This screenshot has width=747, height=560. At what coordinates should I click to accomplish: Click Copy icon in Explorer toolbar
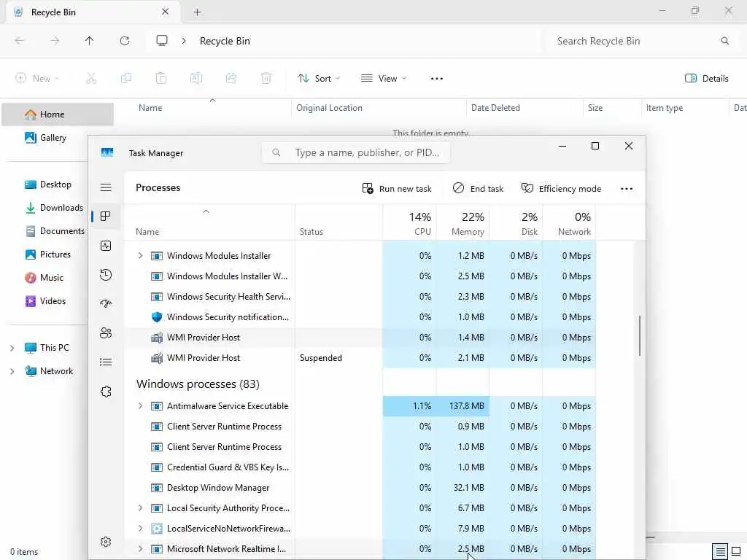(126, 79)
